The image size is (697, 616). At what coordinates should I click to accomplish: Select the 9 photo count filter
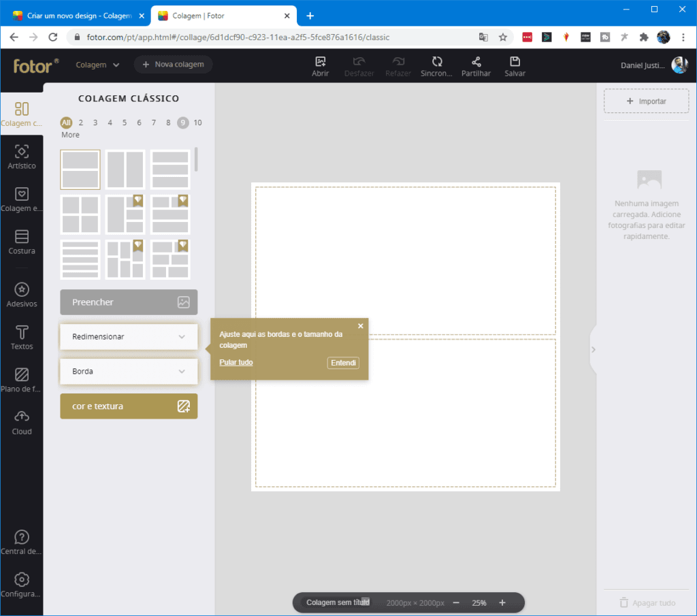pyautogui.click(x=182, y=123)
